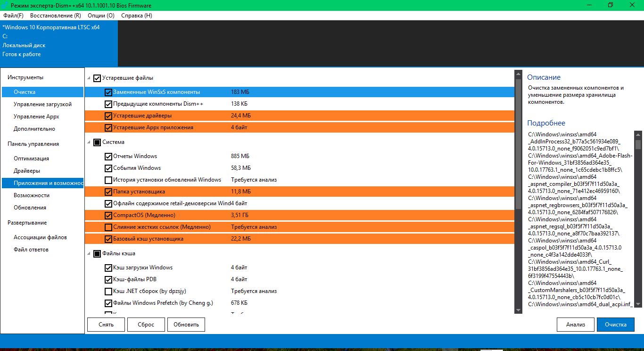
Task: Click the Анализ button
Action: coord(576,325)
